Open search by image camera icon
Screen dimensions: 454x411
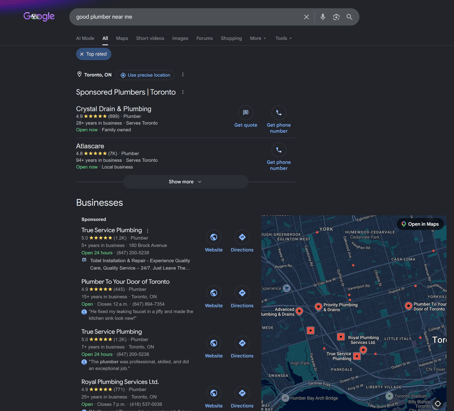point(336,17)
